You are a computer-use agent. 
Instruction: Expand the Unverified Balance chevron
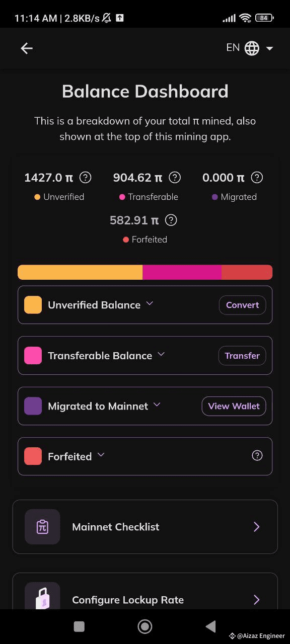coord(150,304)
